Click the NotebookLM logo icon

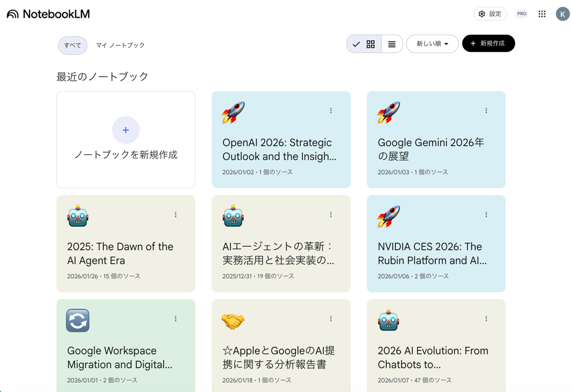[x=13, y=14]
